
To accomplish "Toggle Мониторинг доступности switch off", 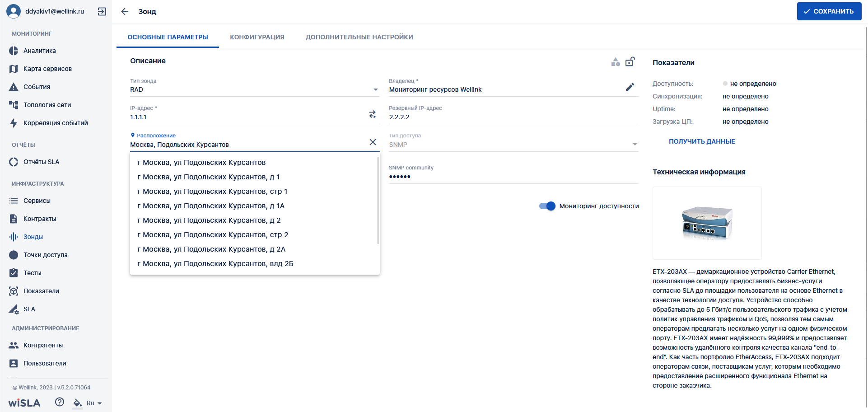I will click(x=547, y=206).
